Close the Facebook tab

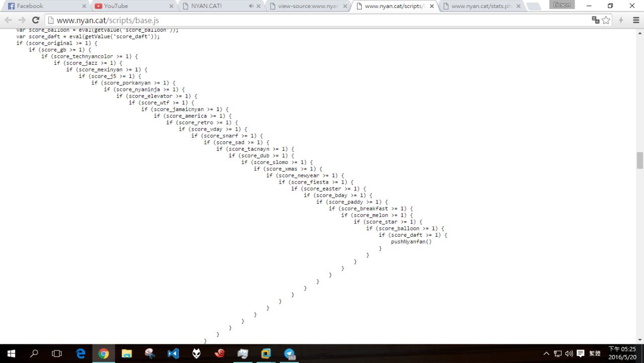click(84, 6)
